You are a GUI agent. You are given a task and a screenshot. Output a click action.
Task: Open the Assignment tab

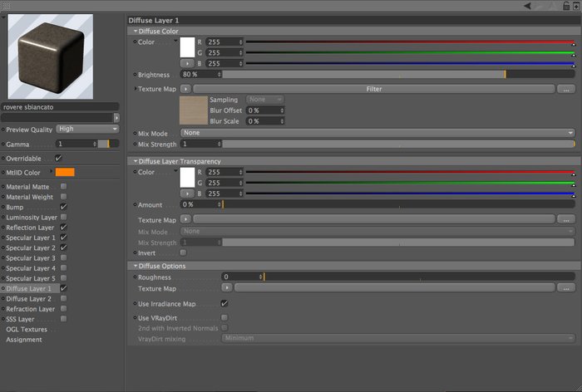pyautogui.click(x=24, y=340)
